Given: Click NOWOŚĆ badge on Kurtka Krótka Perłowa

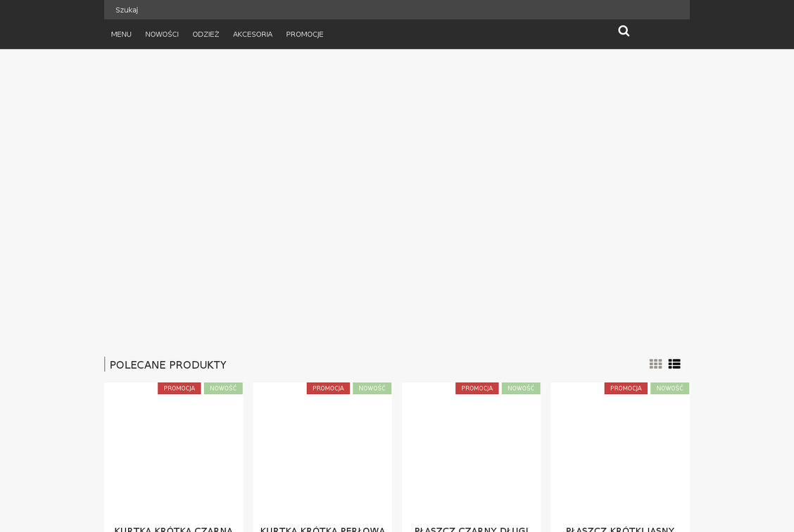Looking at the screenshot, I should tap(372, 388).
